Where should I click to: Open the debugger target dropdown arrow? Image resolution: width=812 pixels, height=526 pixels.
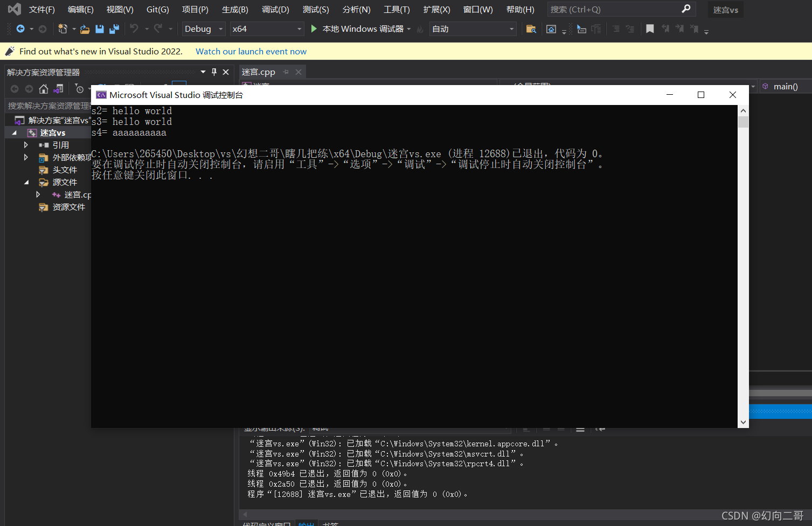tap(409, 29)
